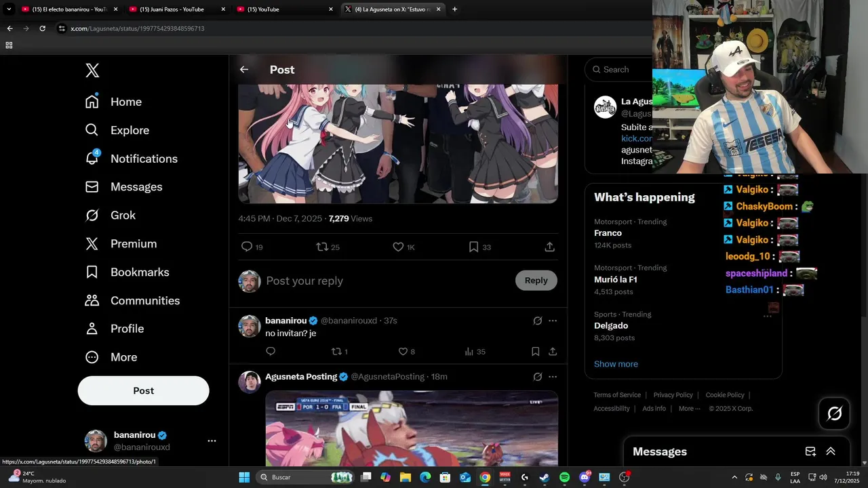The height and width of the screenshot is (488, 868).
Task: Share bananirou's reply
Action: click(553, 351)
